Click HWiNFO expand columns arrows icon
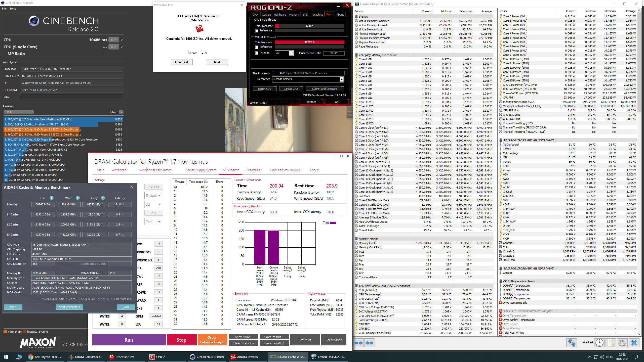 pyautogui.click(x=359, y=343)
